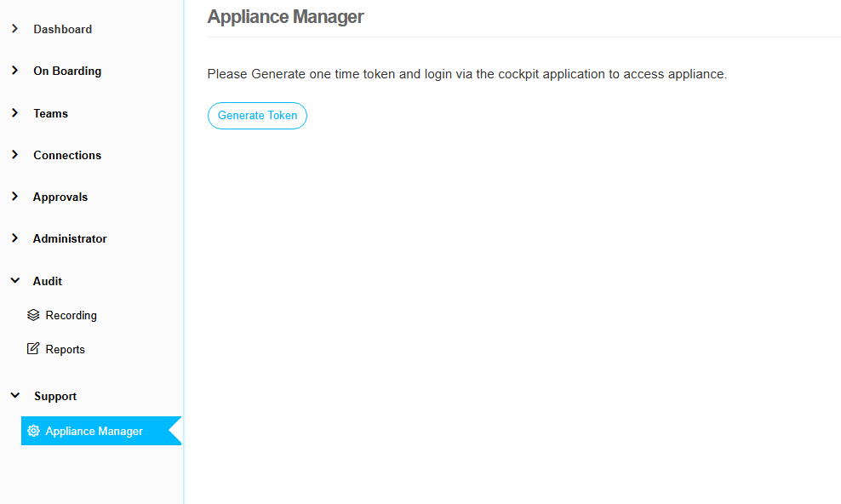
Task: Open the Dashboard menu item
Action: 63,29
